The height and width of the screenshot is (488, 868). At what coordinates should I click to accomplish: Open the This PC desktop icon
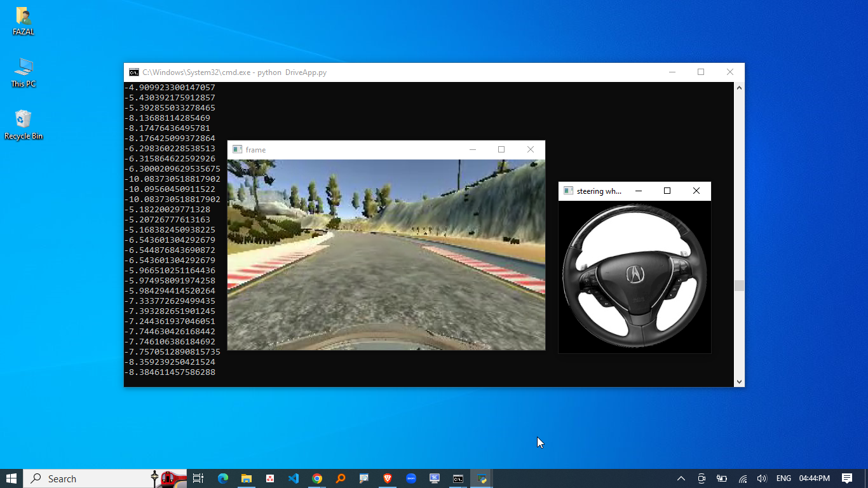coord(24,73)
